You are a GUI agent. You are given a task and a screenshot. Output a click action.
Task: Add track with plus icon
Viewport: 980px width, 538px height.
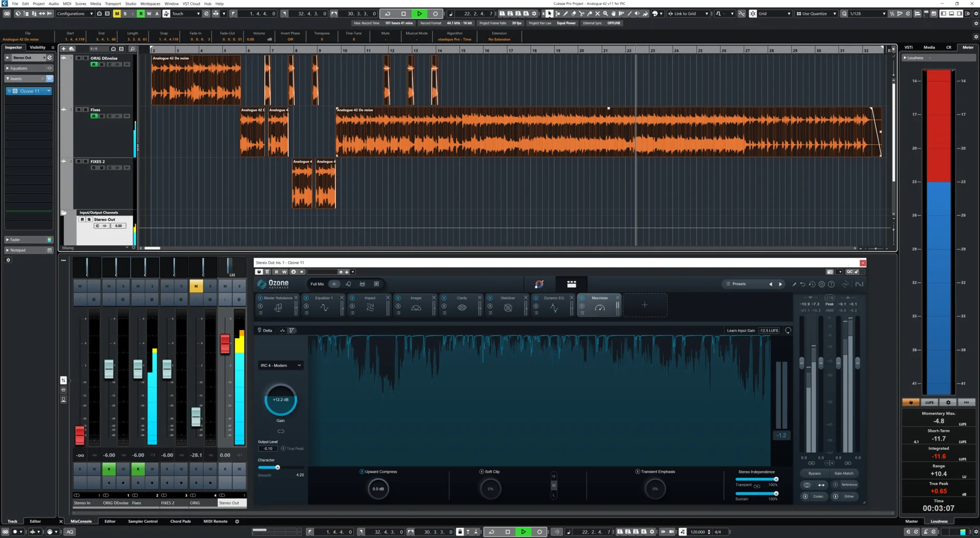(63, 48)
